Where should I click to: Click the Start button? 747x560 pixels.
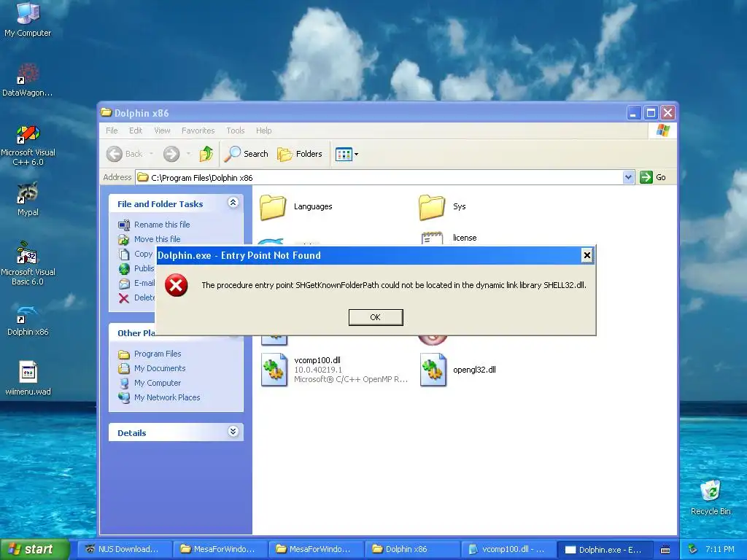tap(34, 549)
